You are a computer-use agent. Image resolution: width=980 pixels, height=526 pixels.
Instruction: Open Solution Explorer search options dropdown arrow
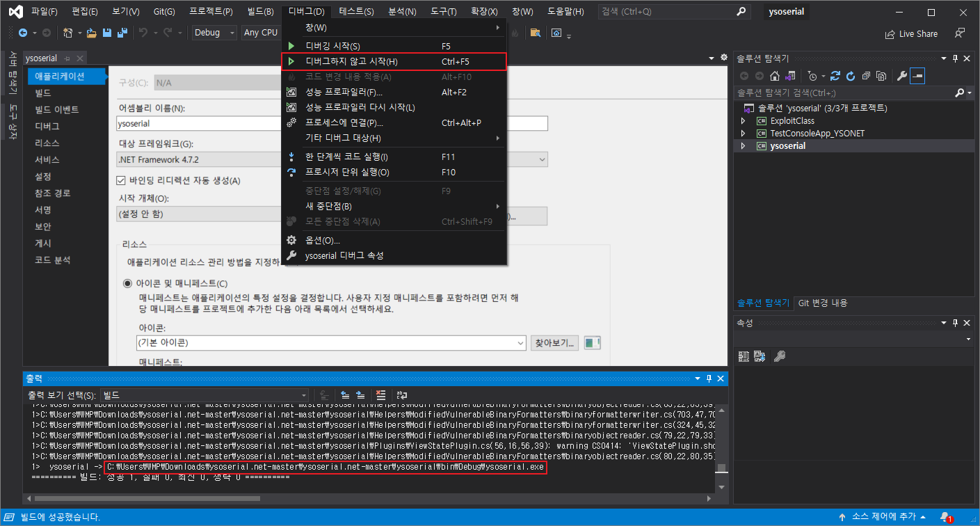[x=970, y=93]
